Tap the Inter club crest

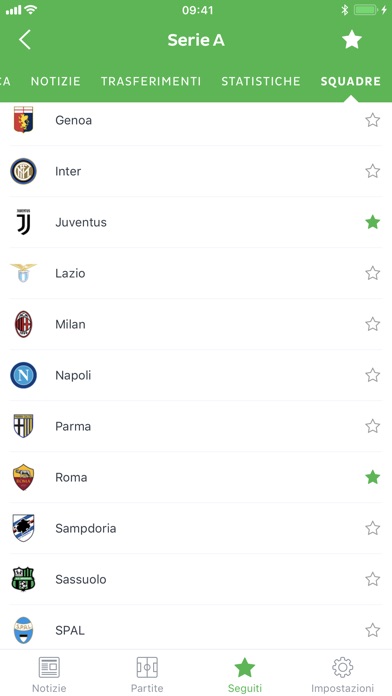click(24, 171)
